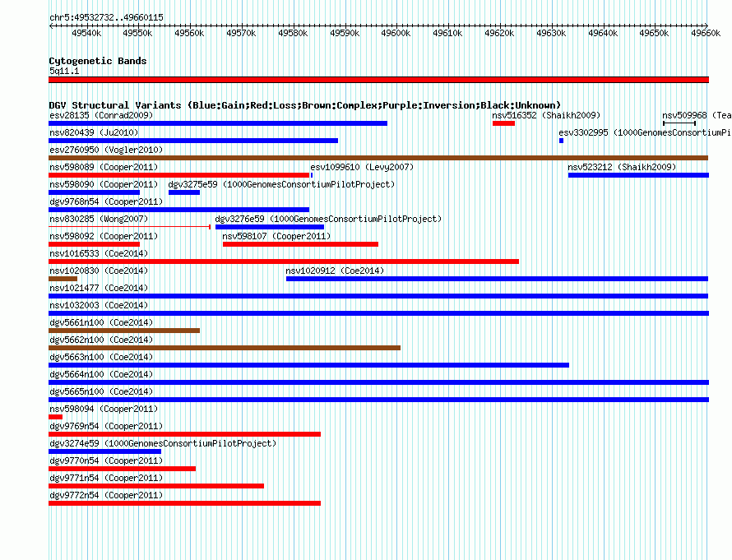Select the red 5q11.1 cytogenetic band
This screenshot has width=732, height=560.
point(378,80)
